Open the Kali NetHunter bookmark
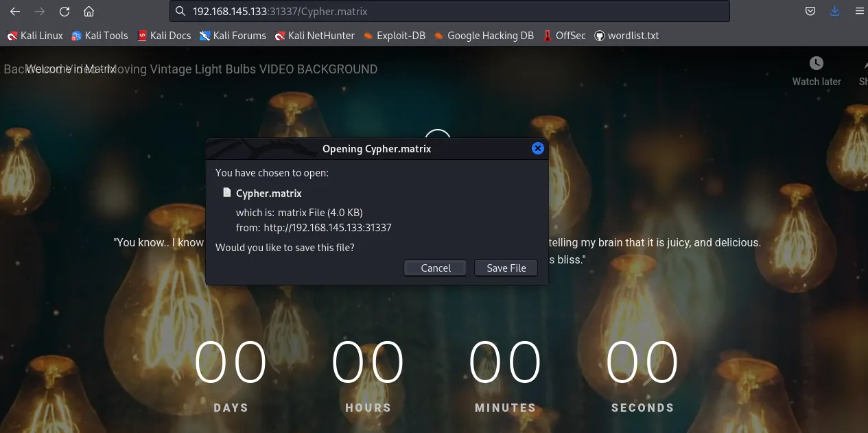The image size is (868, 433). point(315,36)
